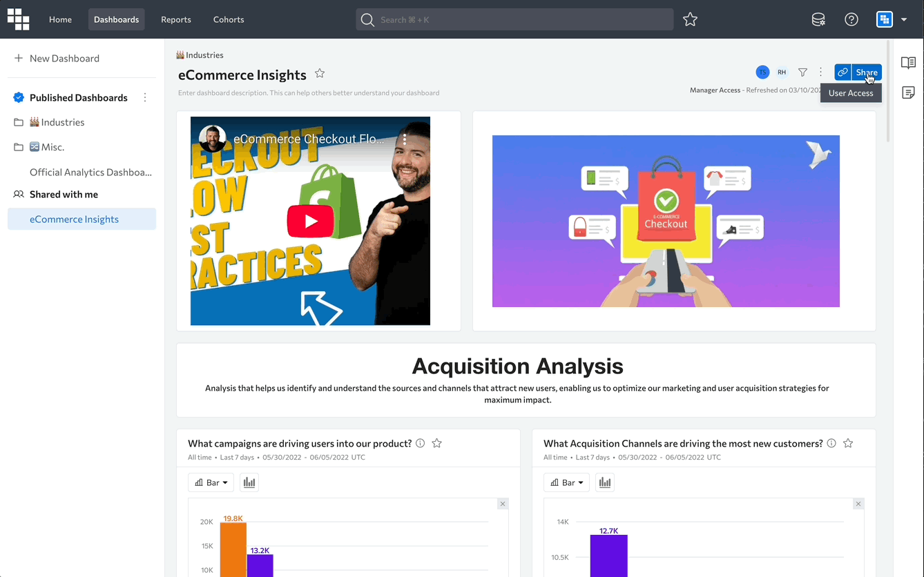Toggle star on campaigns chart

[x=437, y=443]
